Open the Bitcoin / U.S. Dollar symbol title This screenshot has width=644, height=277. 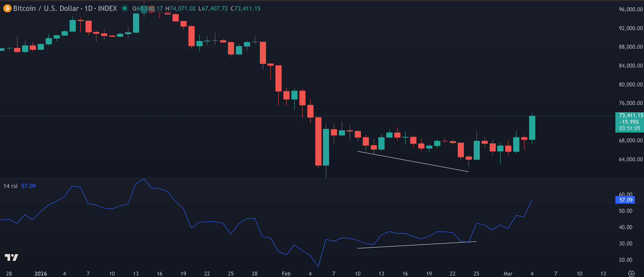65,8
